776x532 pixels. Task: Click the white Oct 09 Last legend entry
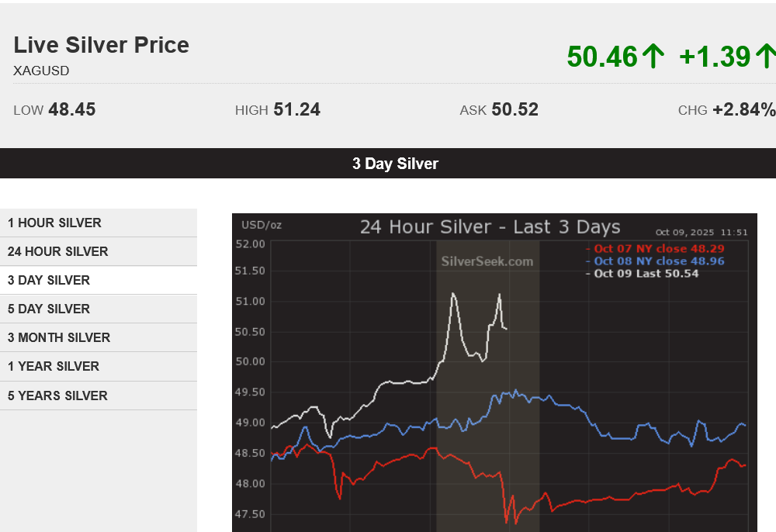point(646,274)
